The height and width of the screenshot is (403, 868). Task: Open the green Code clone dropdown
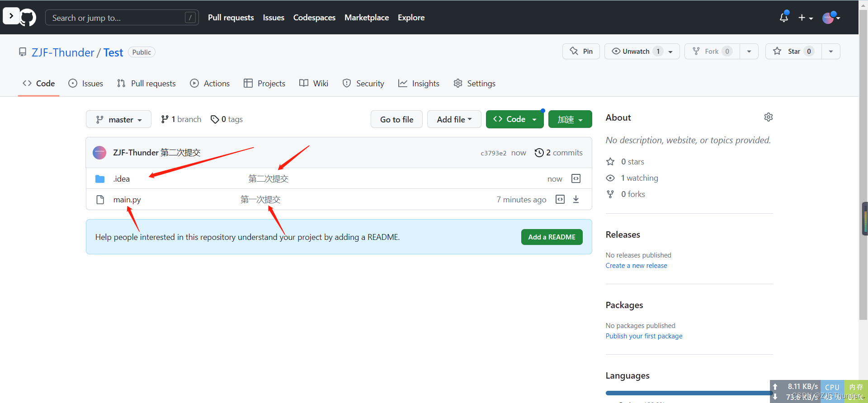[514, 119]
